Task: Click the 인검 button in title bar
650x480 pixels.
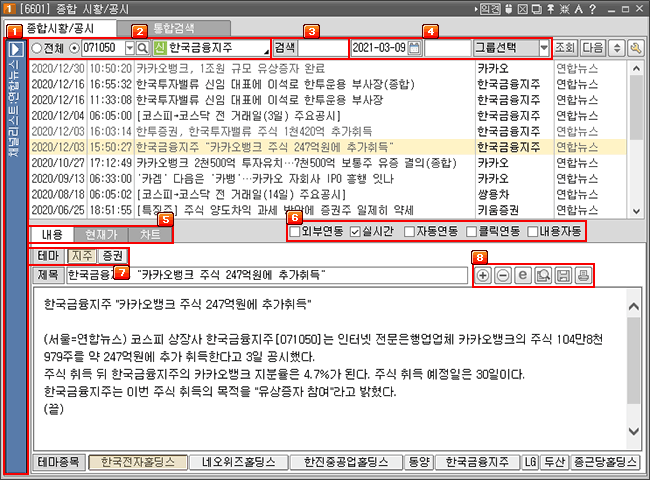Action: 490,9
